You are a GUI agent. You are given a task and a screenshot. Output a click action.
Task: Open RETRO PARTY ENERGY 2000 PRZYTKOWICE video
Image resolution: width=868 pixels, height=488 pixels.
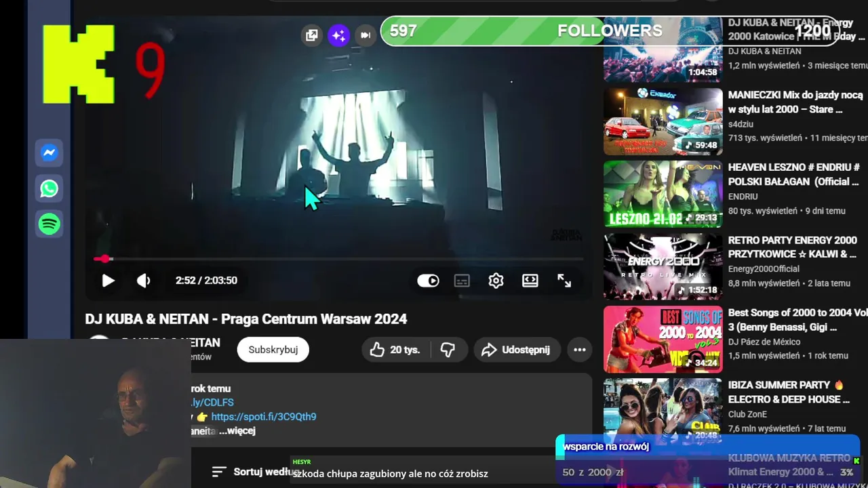pyautogui.click(x=793, y=247)
